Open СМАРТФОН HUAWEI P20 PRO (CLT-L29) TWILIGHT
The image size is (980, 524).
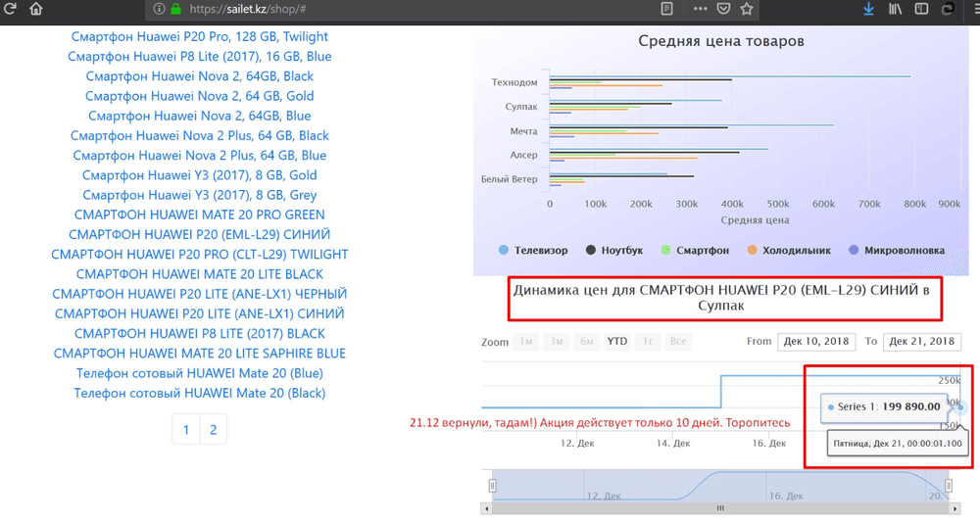pos(199,255)
